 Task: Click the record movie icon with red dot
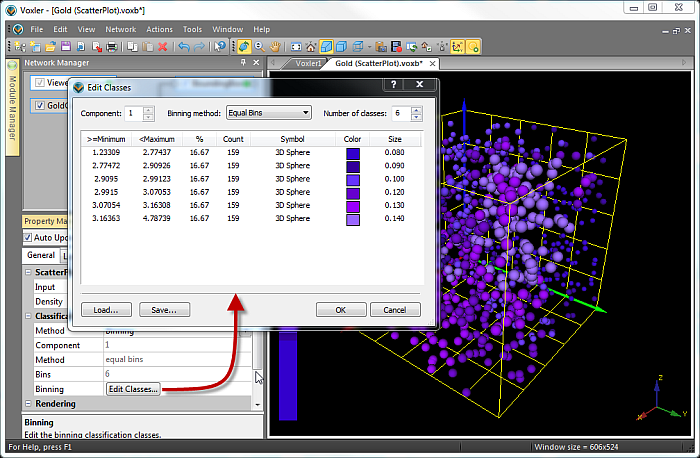(x=396, y=46)
